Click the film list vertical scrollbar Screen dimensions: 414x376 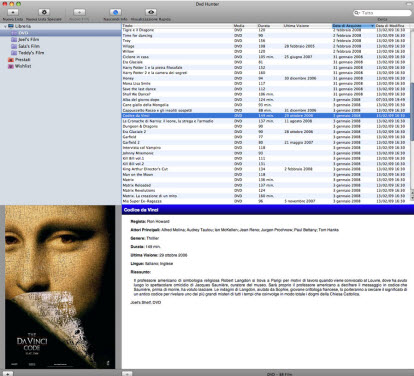[412, 112]
